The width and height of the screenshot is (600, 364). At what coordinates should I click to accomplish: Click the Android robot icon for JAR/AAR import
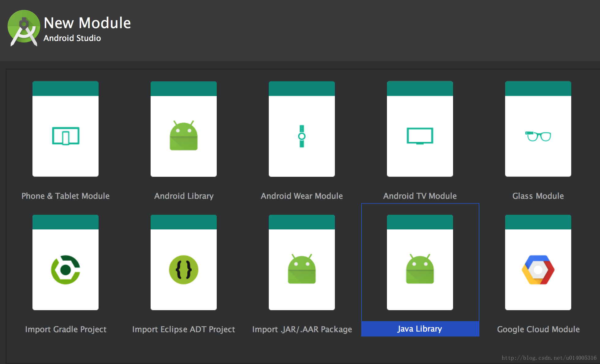point(302,269)
